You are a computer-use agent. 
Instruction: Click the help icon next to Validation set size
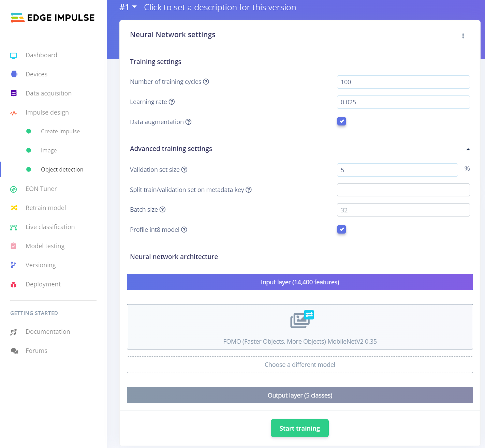[184, 169]
